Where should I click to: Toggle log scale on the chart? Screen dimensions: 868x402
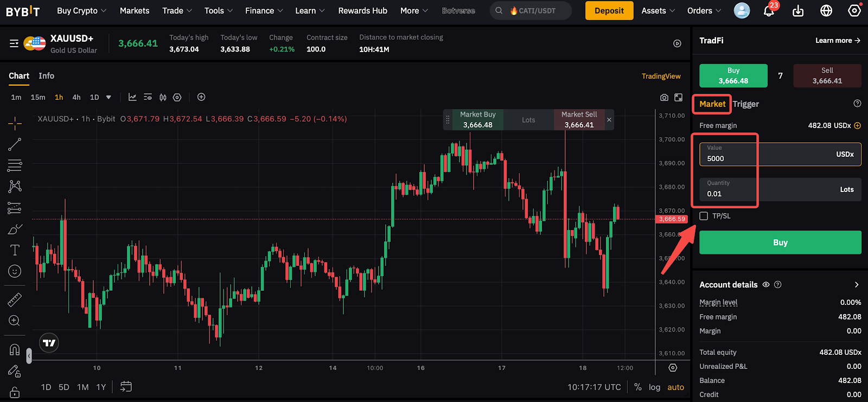click(655, 387)
